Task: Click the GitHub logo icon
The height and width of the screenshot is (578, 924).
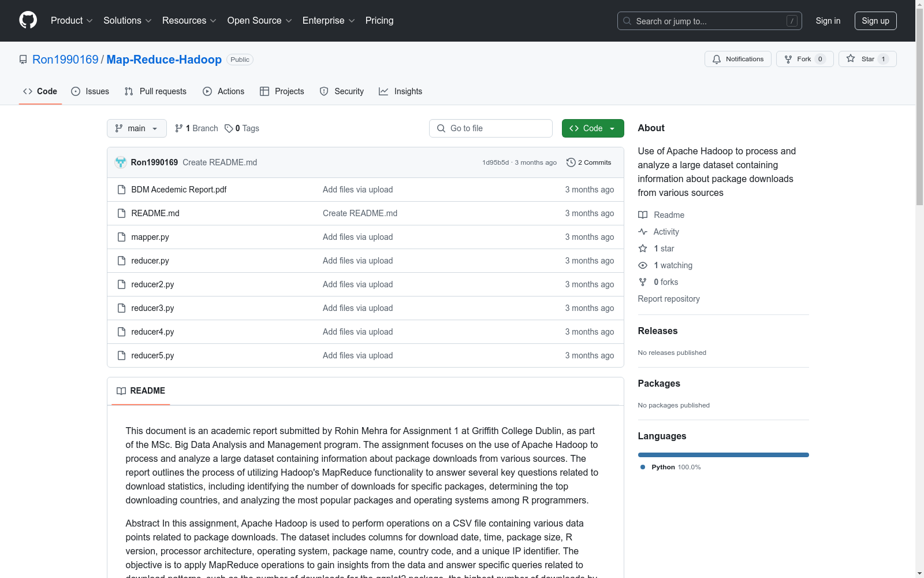Action: pos(28,20)
